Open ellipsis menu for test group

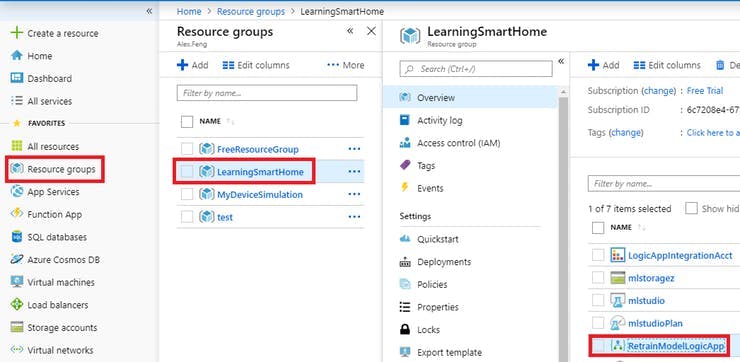(354, 217)
